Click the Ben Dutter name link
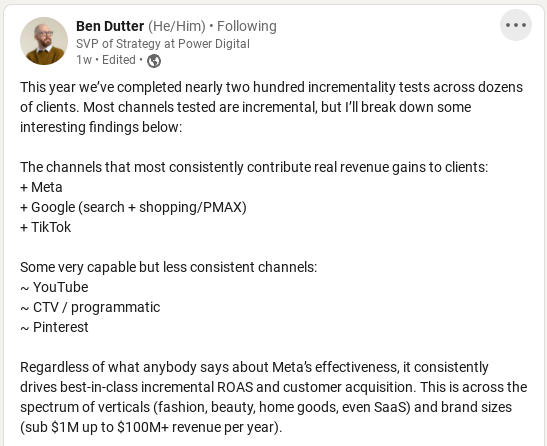This screenshot has width=547, height=446. tap(110, 26)
